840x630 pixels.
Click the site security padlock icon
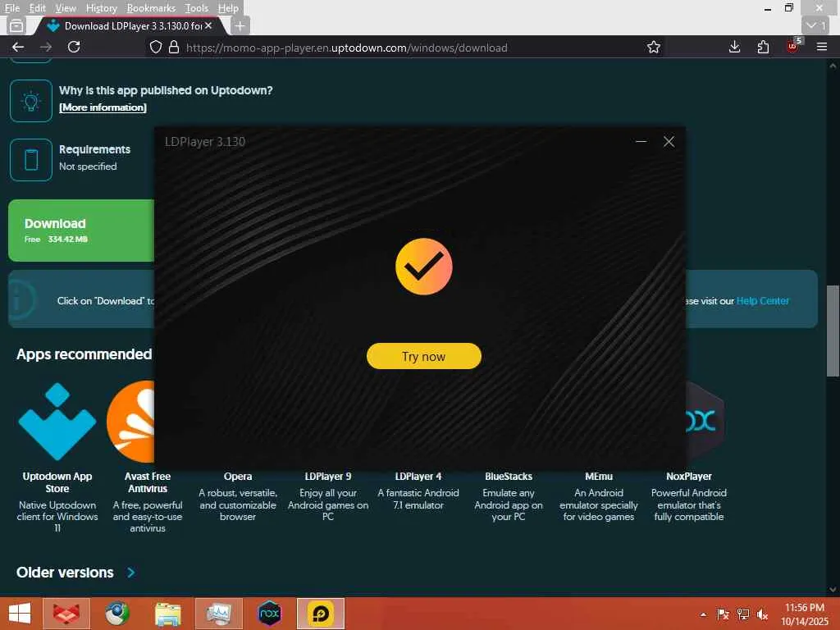coord(174,47)
